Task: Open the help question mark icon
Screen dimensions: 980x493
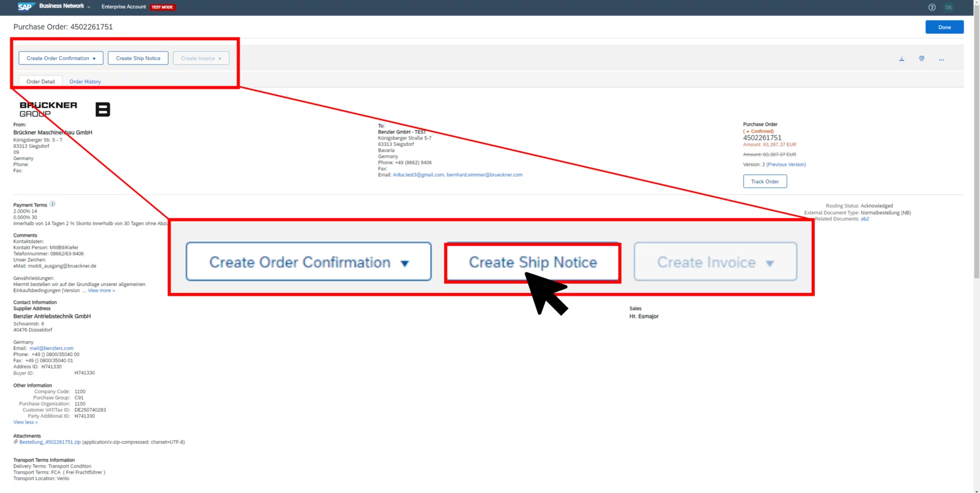Action: 932,7
